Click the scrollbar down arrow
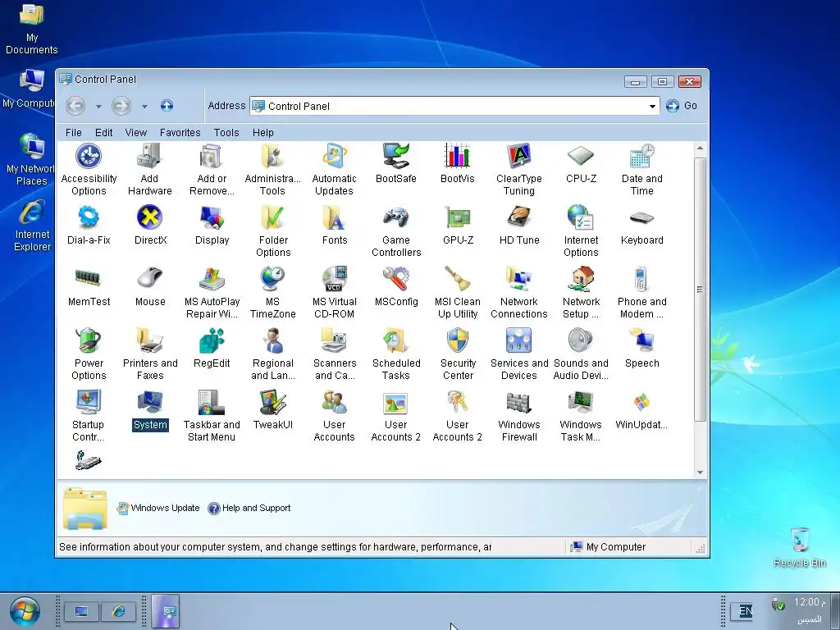The image size is (840, 630). [700, 472]
